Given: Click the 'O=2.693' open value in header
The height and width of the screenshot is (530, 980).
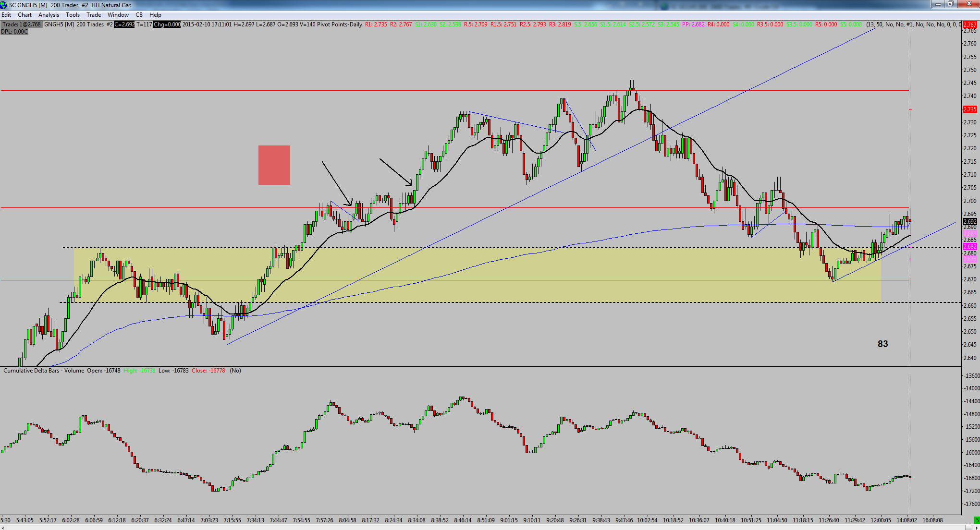Looking at the screenshot, I should [288, 24].
